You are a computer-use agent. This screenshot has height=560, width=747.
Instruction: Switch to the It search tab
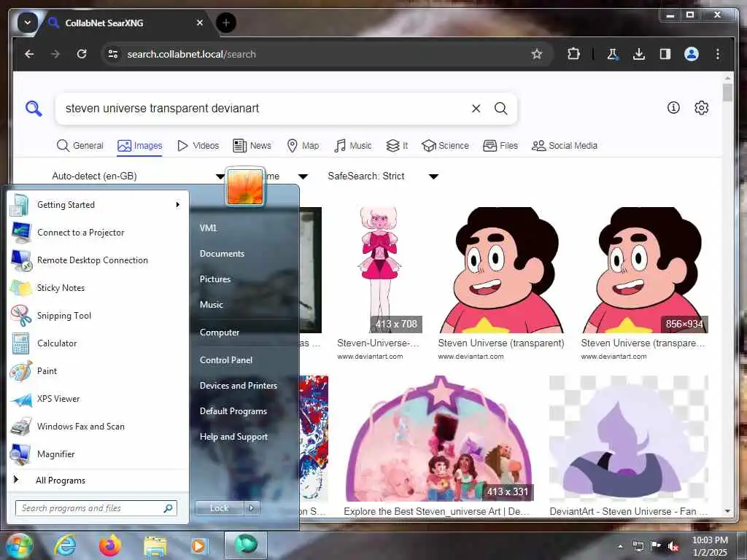pyautogui.click(x=397, y=146)
